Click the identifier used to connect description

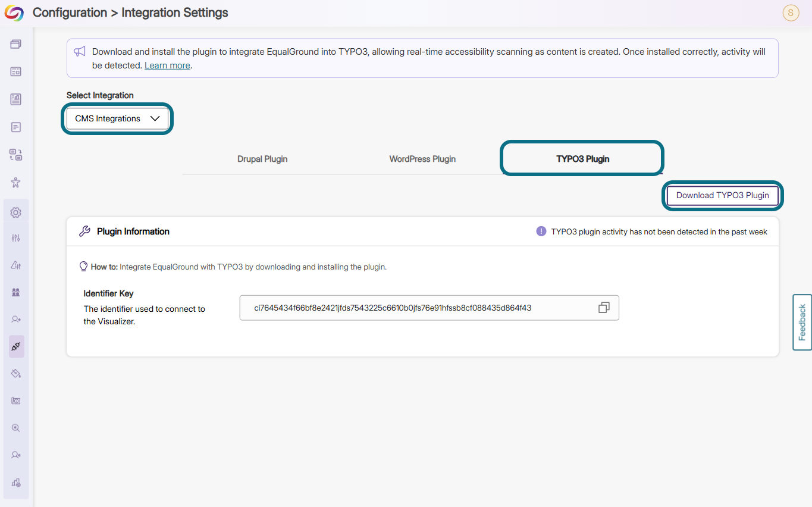coord(145,315)
